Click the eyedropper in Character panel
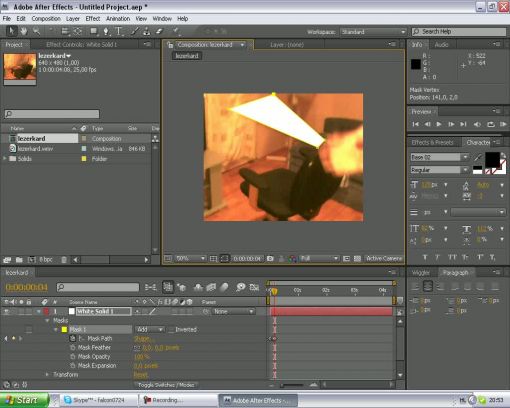 478,157
